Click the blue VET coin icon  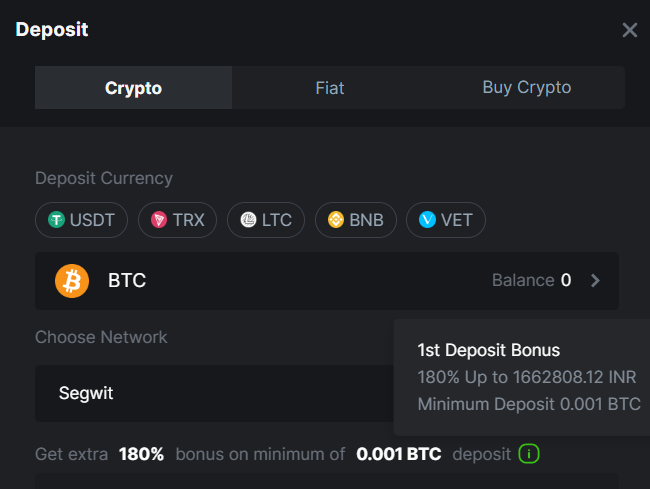[427, 220]
